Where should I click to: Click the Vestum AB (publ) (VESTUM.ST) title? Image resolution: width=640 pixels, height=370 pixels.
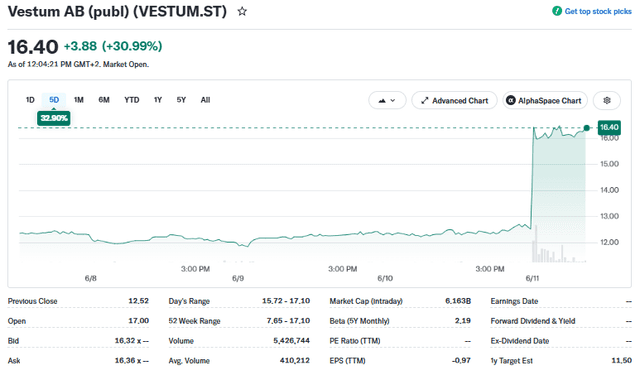coord(117,11)
